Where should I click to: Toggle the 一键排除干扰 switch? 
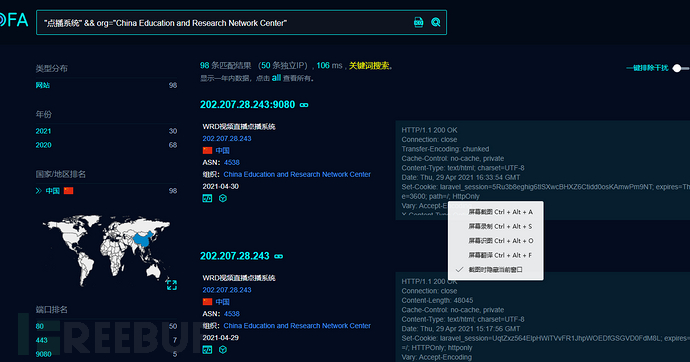click(x=681, y=68)
